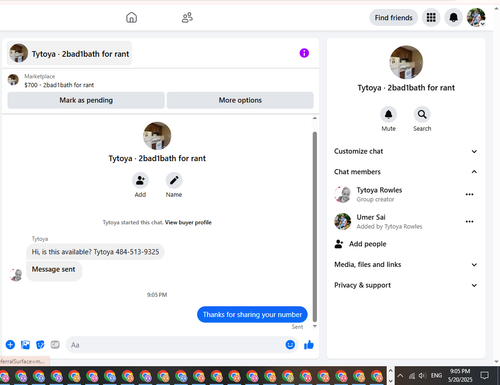Viewport: 500px width, 385px height.
Task: Mute conversation with bell icon
Action: (x=388, y=114)
